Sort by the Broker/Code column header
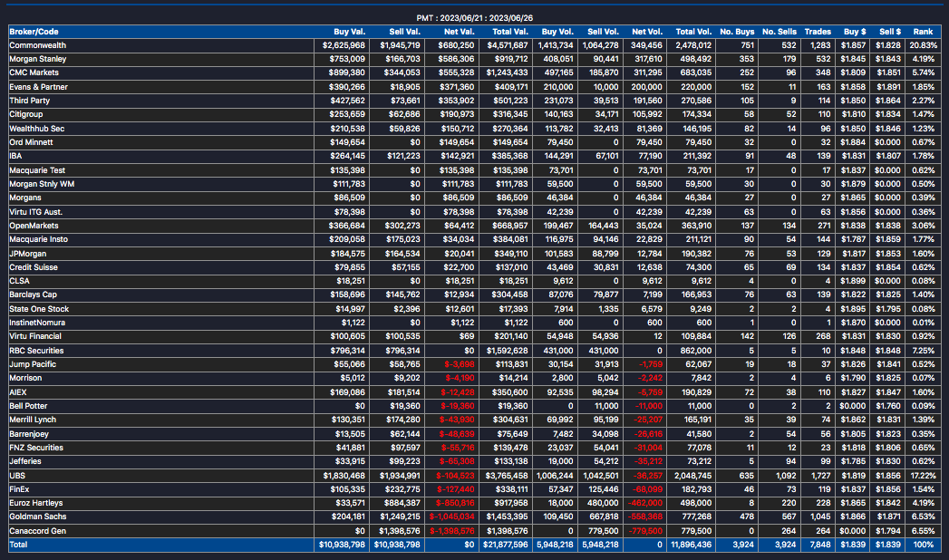 [34, 32]
